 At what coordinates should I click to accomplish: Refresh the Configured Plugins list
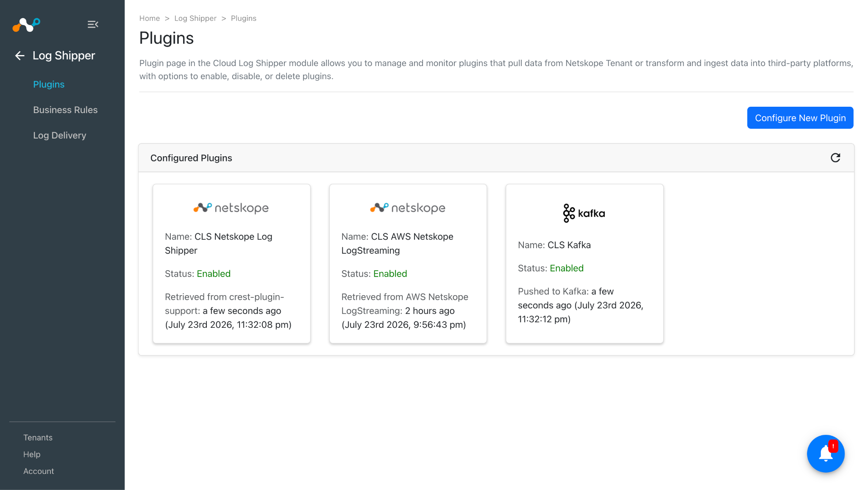tap(835, 158)
